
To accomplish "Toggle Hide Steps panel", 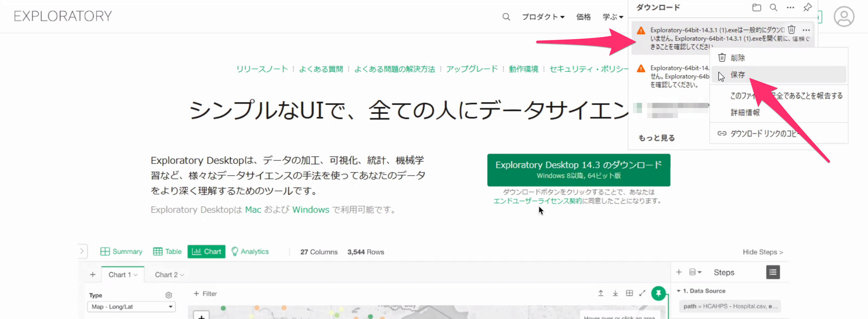I will tap(762, 252).
